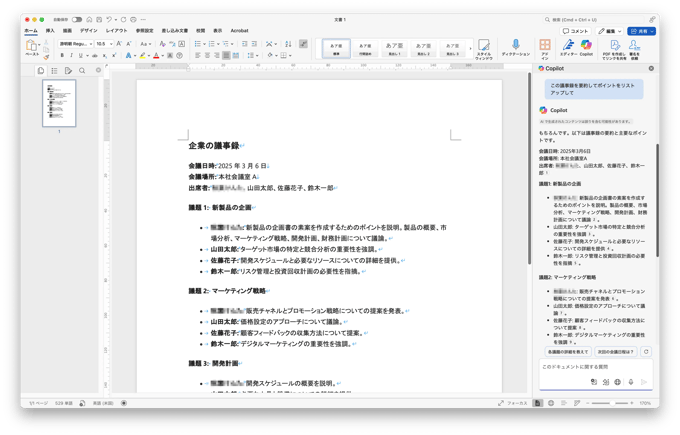This screenshot has width=680, height=435.
Task: Click the bulleted list icon
Action: 198,44
